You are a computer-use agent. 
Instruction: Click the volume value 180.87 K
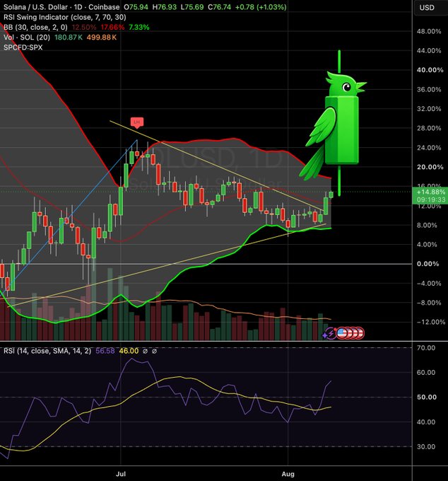click(x=69, y=37)
